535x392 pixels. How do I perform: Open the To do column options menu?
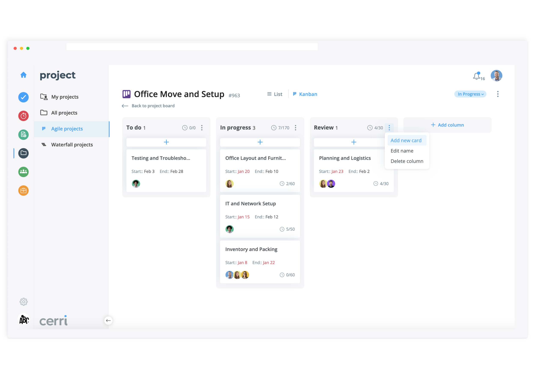pyautogui.click(x=202, y=128)
